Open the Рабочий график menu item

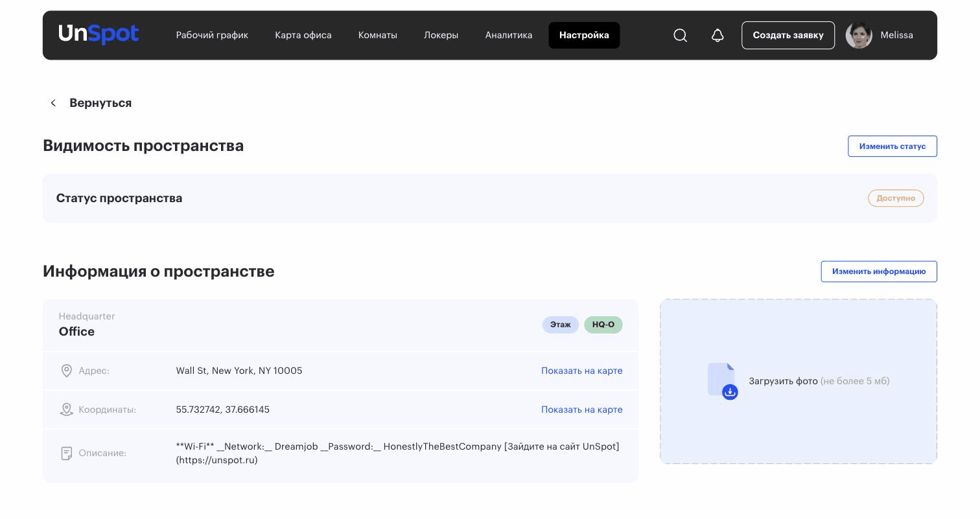pyautogui.click(x=212, y=35)
